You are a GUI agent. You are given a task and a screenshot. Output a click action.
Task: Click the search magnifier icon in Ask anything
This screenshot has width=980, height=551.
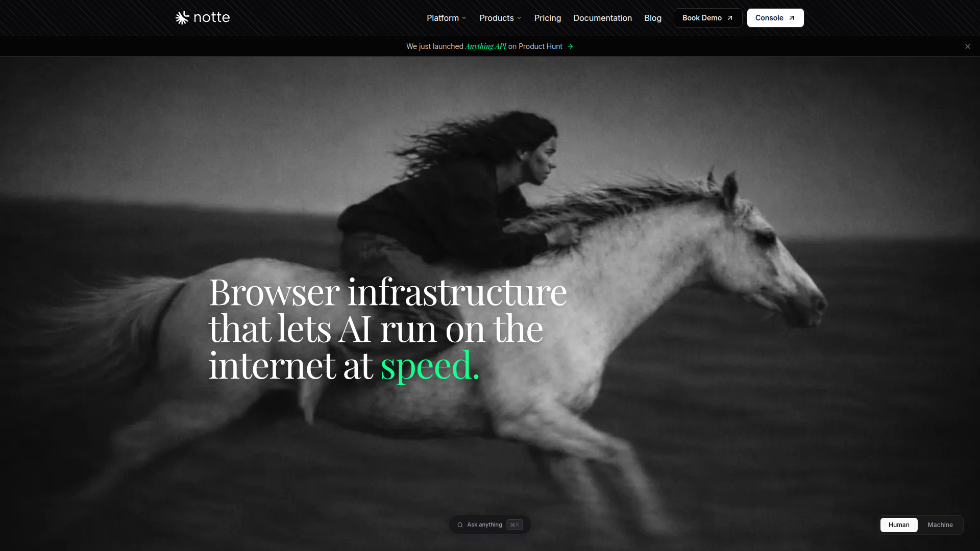[x=460, y=525]
